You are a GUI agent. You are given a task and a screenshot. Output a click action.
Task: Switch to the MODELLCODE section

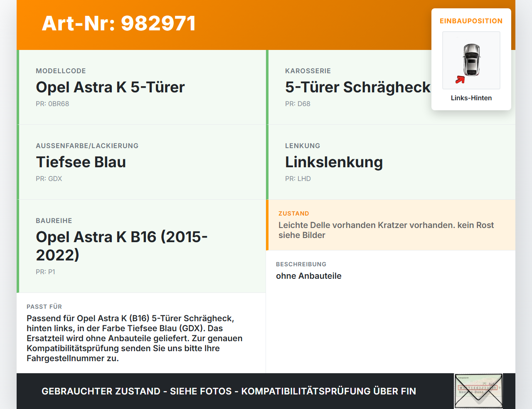110,87
